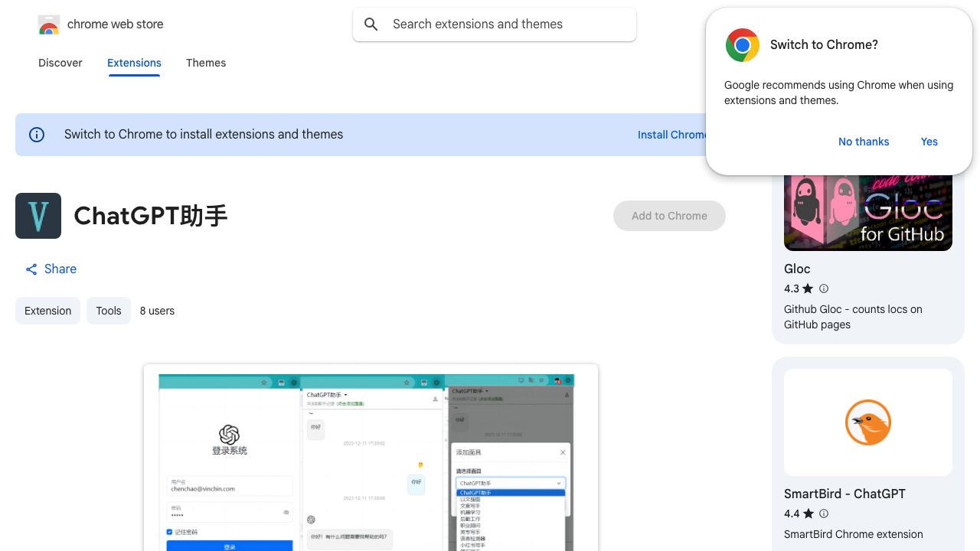Click the Share icon

point(31,269)
